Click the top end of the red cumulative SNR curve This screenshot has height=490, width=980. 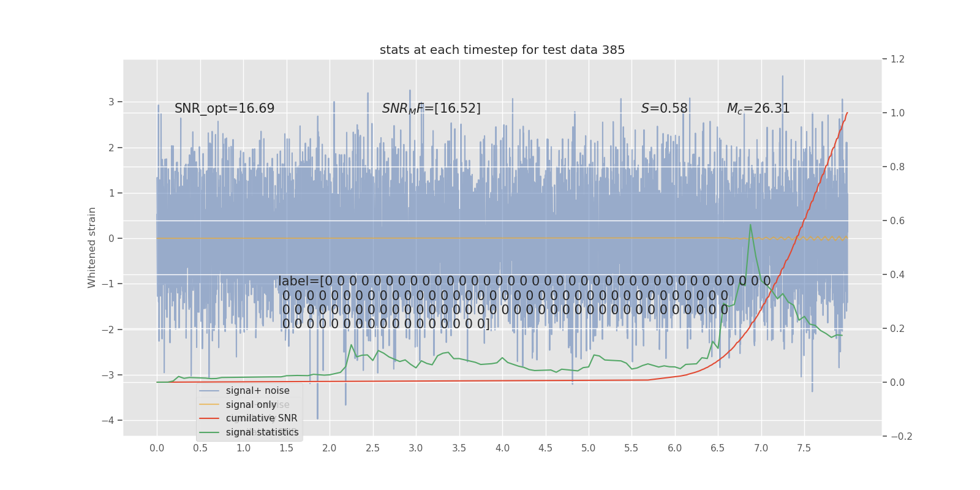[847, 113]
